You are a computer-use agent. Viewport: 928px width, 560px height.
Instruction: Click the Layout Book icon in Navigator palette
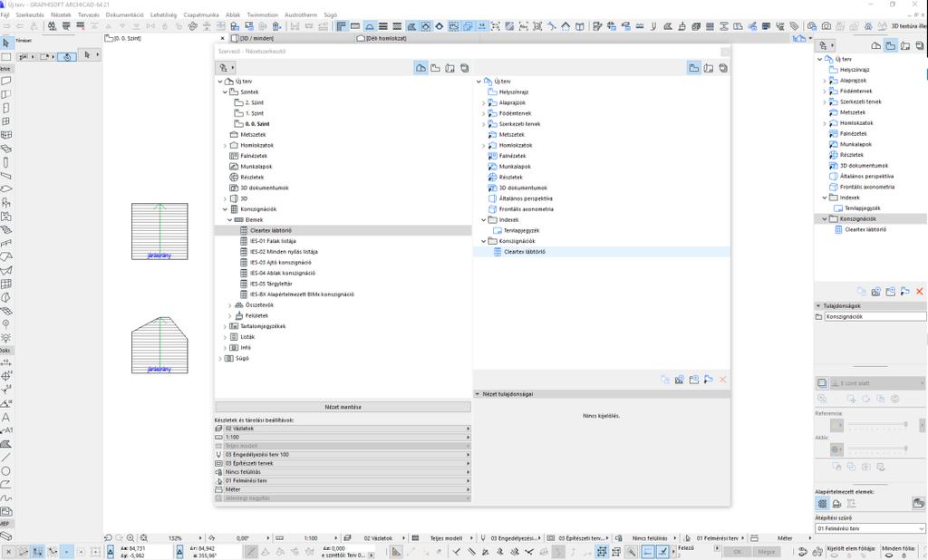click(905, 45)
